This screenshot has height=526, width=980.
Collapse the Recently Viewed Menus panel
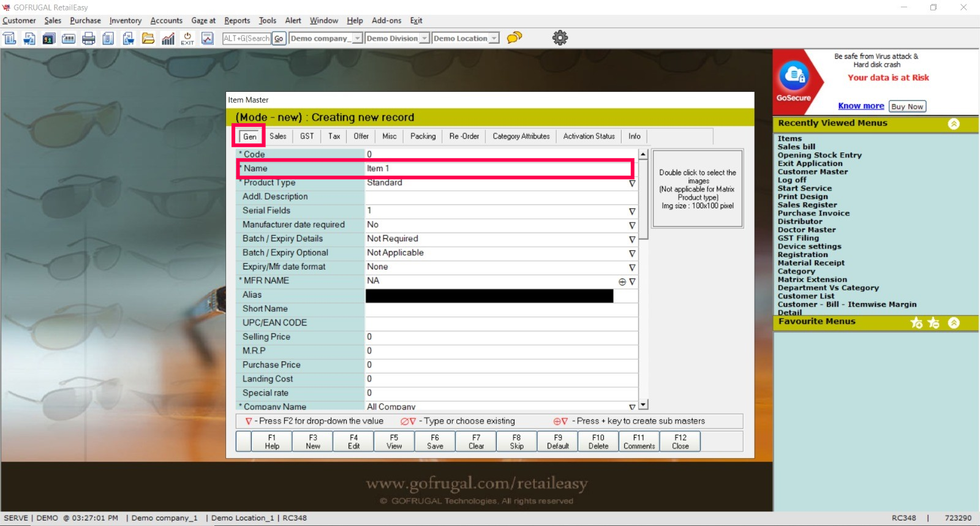click(954, 124)
